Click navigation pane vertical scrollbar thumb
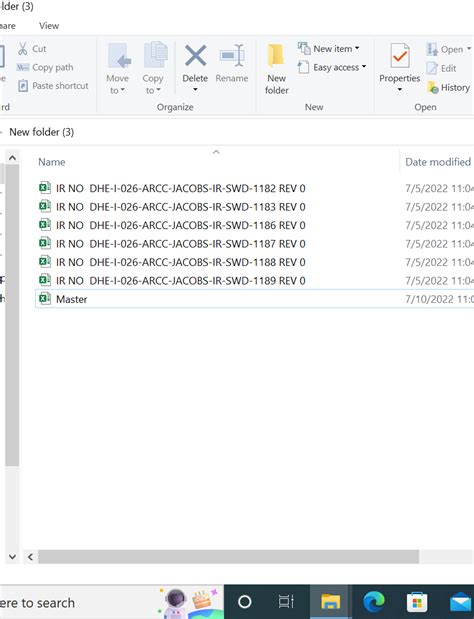The image size is (474, 619). tap(12, 315)
